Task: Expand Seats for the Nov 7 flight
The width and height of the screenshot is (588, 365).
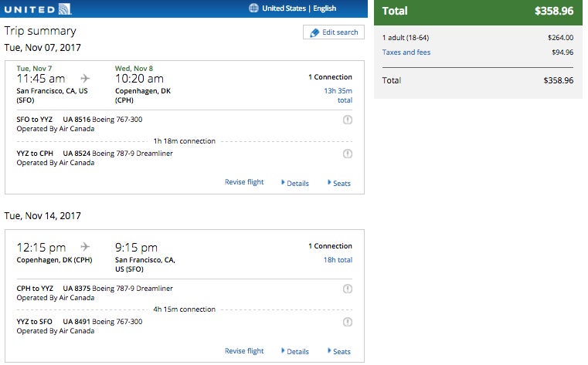Action: point(339,183)
